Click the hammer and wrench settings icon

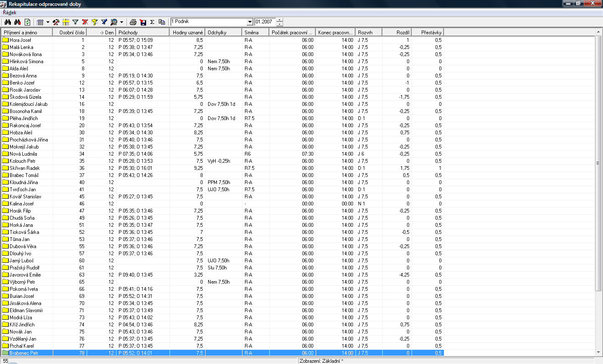coord(56,22)
